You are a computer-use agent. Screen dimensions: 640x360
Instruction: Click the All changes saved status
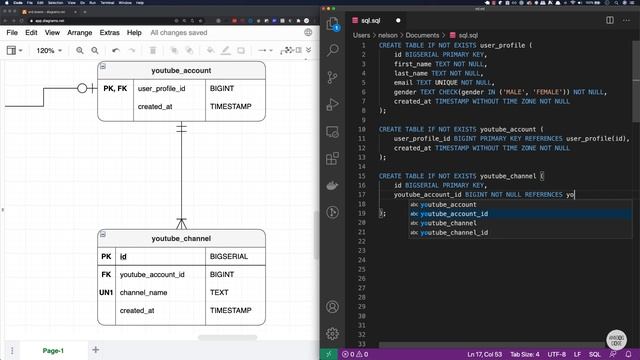[179, 33]
